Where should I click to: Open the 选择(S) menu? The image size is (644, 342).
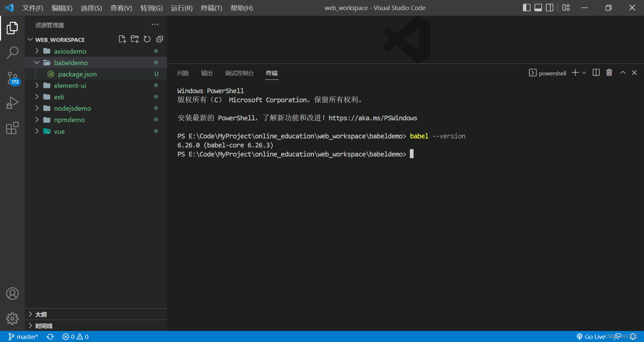[91, 8]
